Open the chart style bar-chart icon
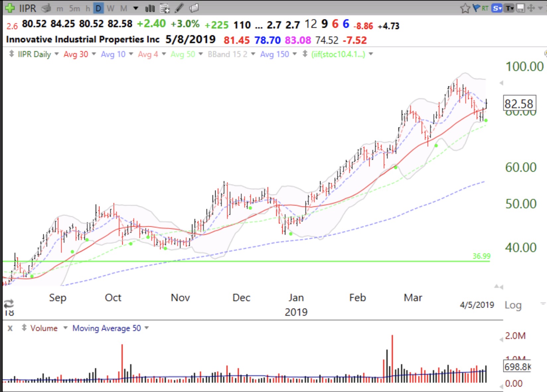This screenshot has height=392, width=547. point(150,8)
